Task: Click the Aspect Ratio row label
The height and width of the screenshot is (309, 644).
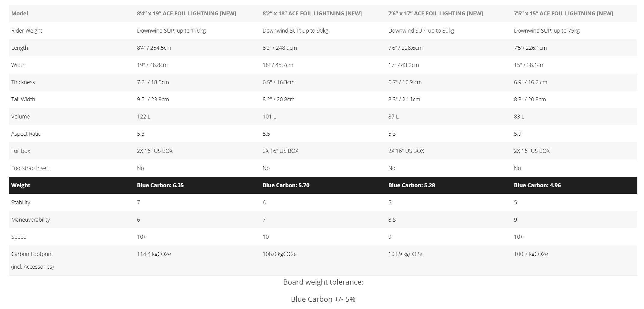Action: click(x=26, y=134)
